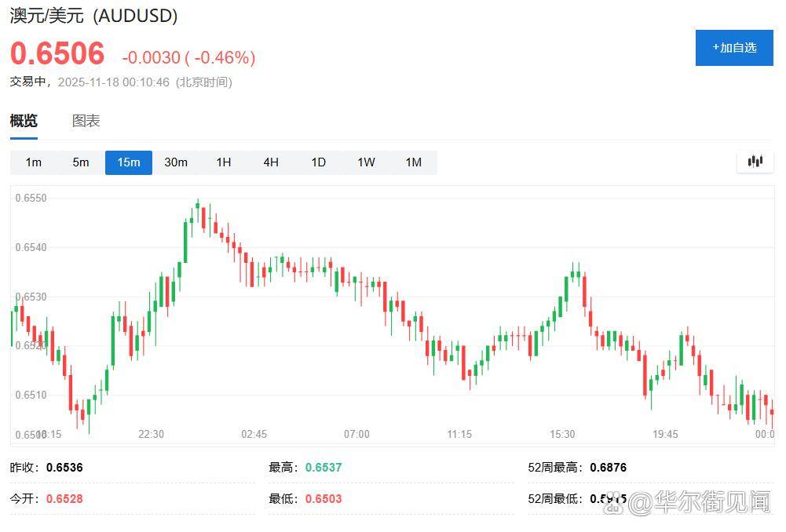Pick the 4H chart interval
Screen dimensions: 786x532
[271, 162]
